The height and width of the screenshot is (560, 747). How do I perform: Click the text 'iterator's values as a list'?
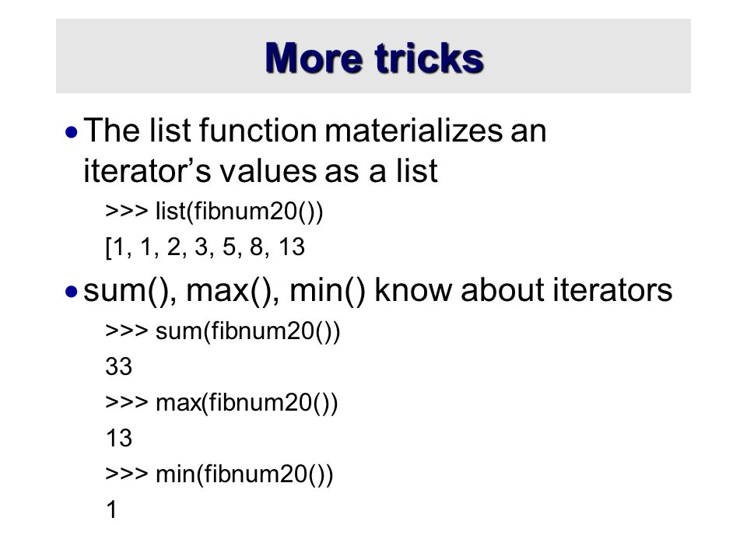[260, 170]
